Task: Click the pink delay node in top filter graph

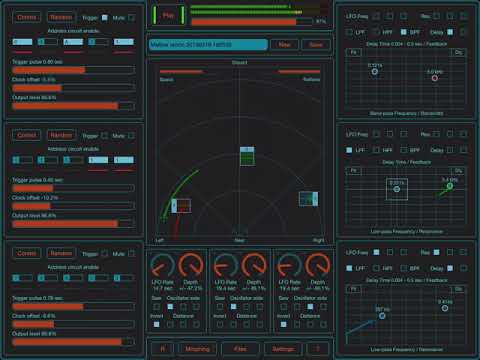Action: (435, 78)
